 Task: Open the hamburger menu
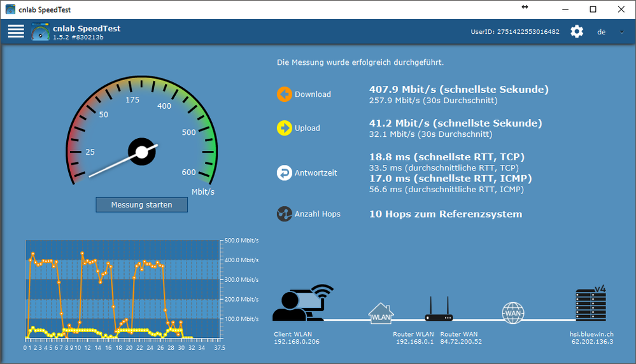[16, 31]
